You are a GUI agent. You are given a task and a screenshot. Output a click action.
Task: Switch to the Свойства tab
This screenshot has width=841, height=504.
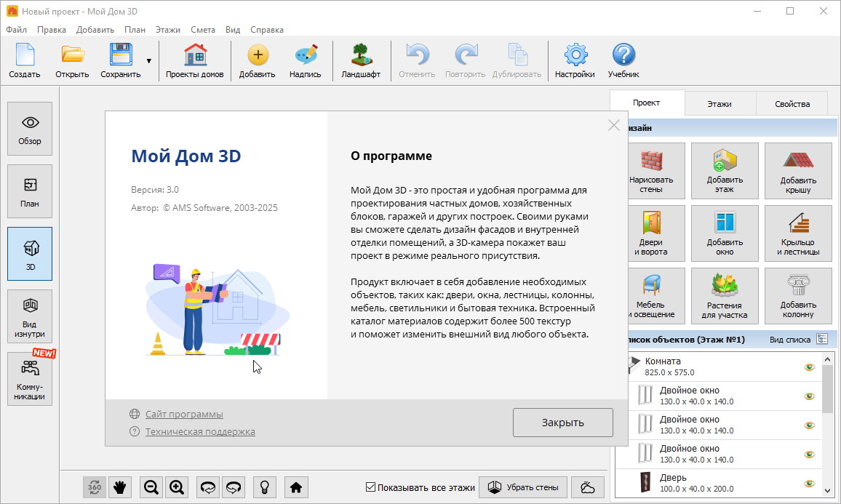click(x=792, y=103)
